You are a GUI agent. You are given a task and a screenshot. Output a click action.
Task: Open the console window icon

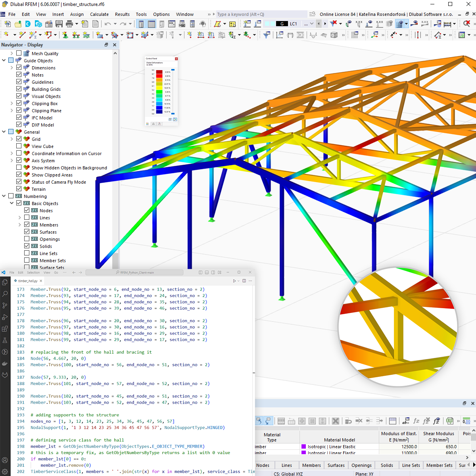coord(172,24)
